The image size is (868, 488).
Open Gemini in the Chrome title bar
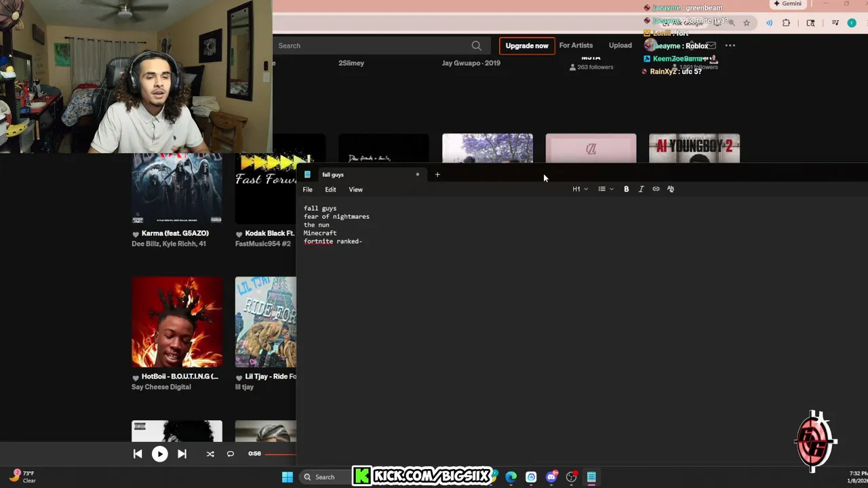(787, 4)
